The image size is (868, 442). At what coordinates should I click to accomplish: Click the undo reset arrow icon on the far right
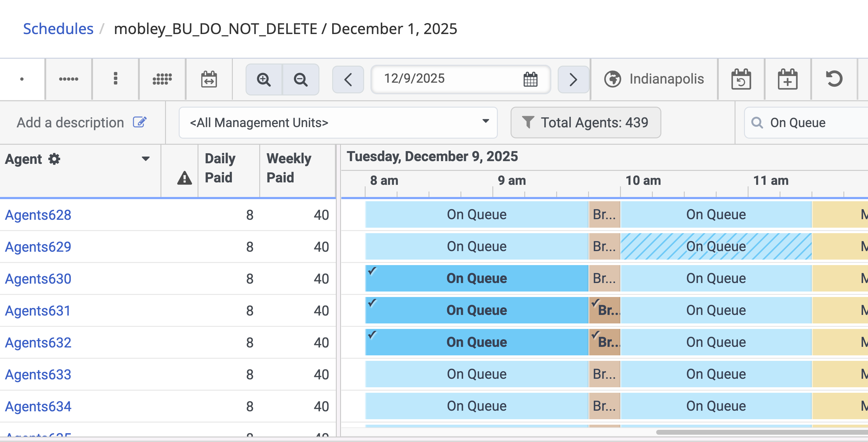click(x=835, y=80)
